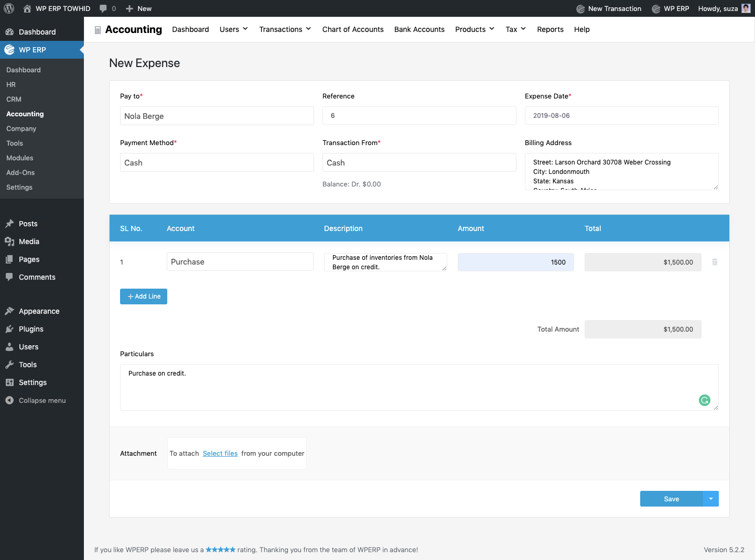Click the Add Line button
This screenshot has height=560, width=755.
tap(144, 297)
